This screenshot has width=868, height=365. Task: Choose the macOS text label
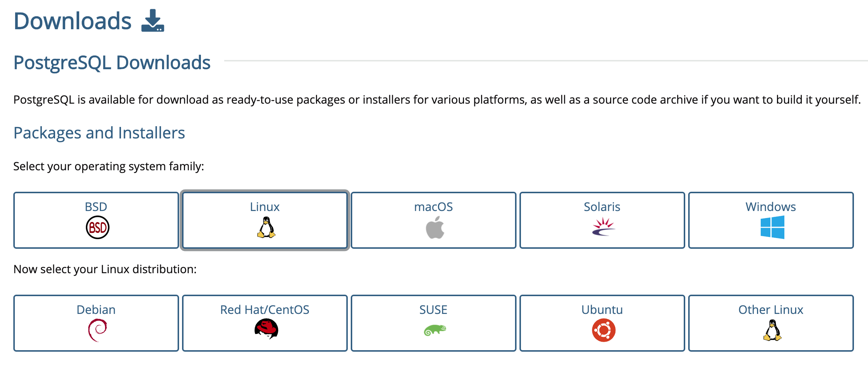click(433, 207)
